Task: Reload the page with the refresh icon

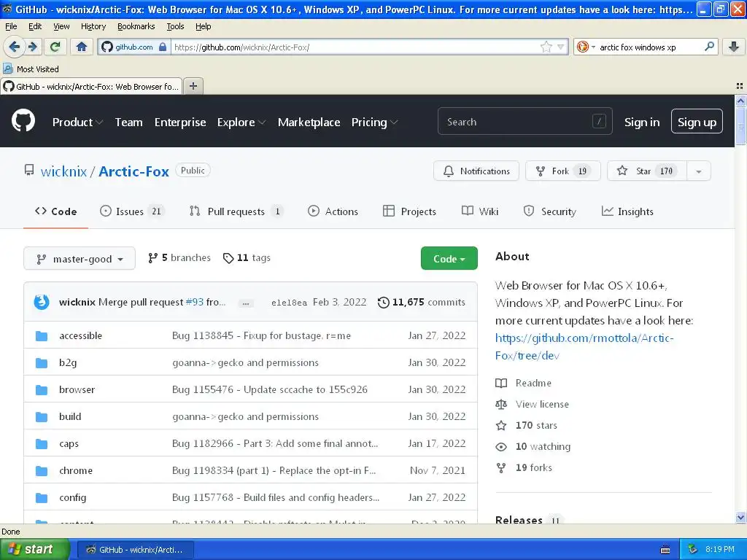Action: pos(55,47)
